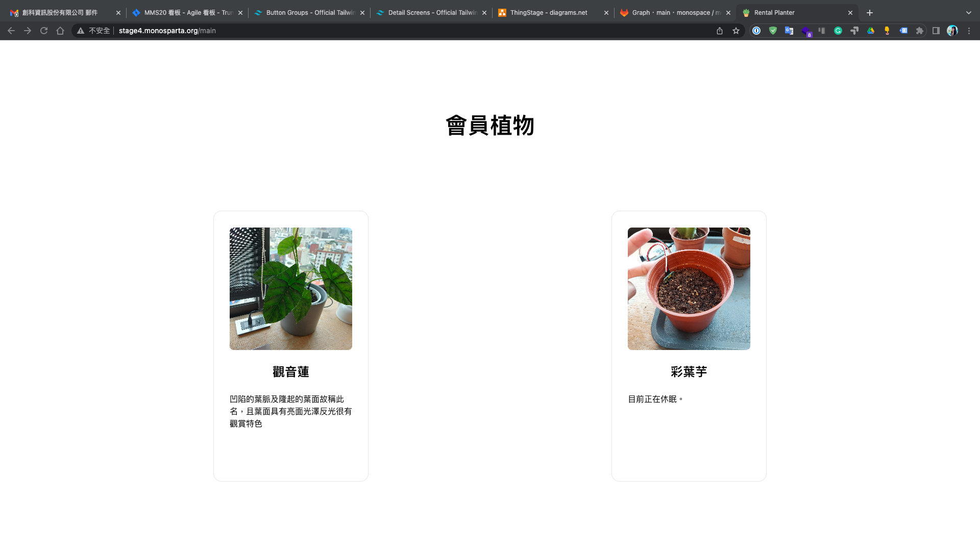Open the 1Password extension
Viewport: 980px width, 551px height.
coord(756,31)
